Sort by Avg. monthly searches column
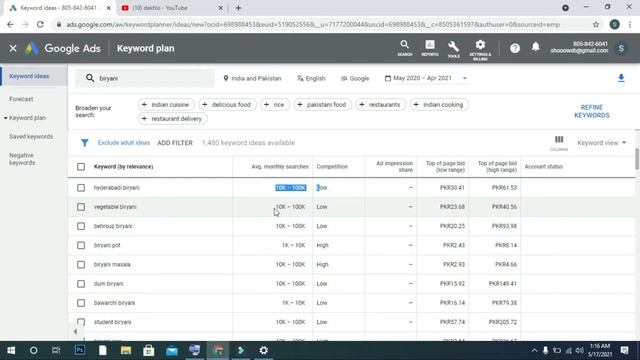The image size is (640, 360). tap(280, 167)
